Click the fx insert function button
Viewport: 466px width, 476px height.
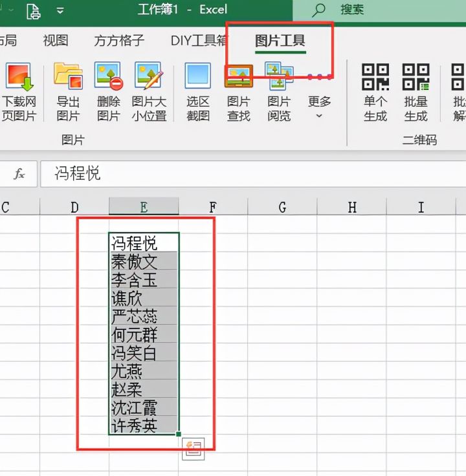click(x=19, y=174)
